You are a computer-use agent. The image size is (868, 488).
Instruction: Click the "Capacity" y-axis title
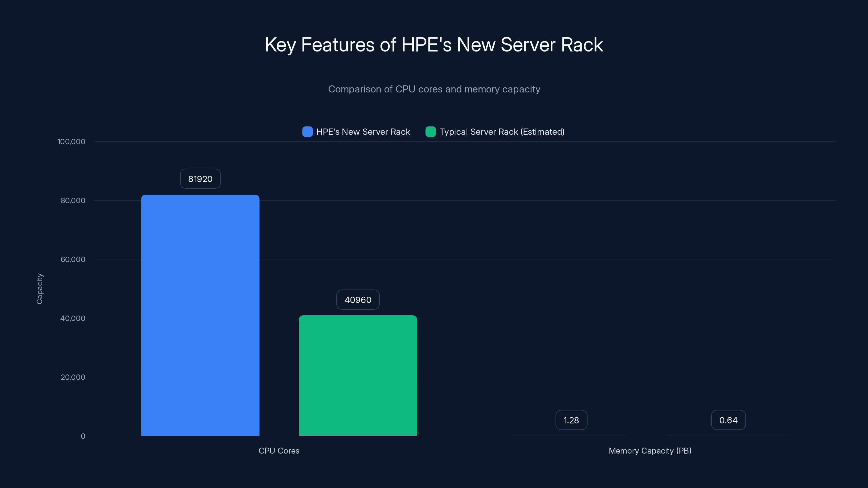[x=39, y=289]
